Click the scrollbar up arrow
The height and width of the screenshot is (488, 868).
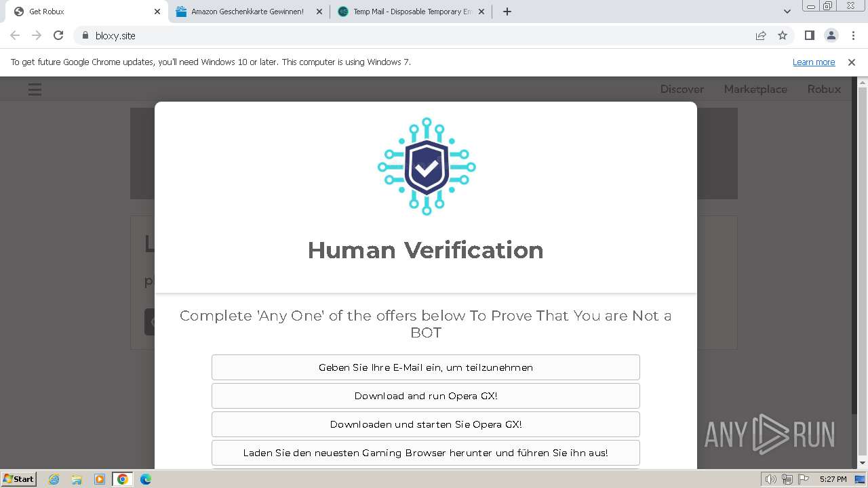[863, 82]
